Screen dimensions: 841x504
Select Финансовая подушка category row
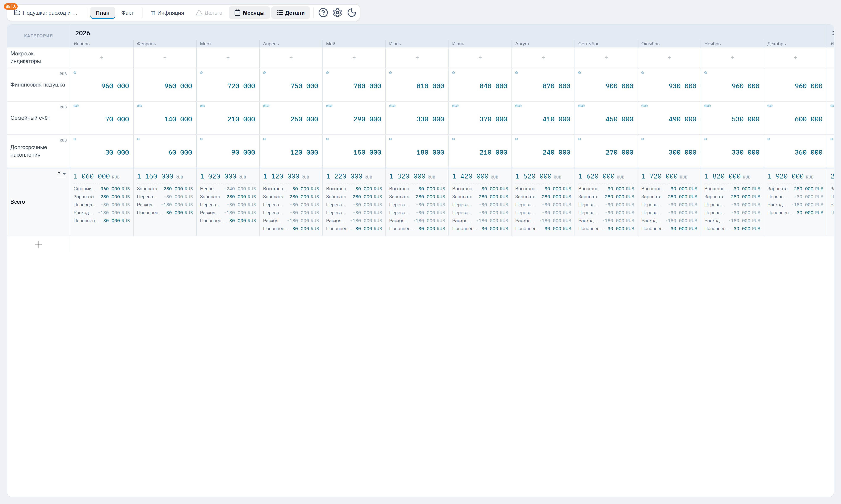(38, 85)
